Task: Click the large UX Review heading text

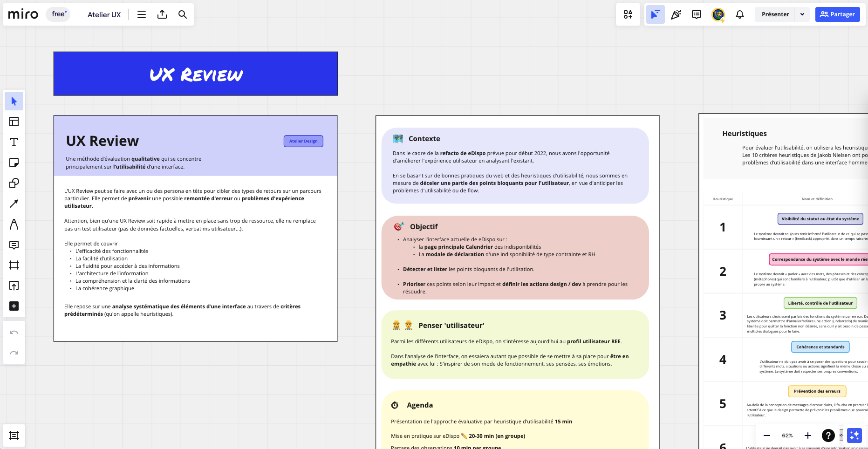Action: (x=103, y=141)
